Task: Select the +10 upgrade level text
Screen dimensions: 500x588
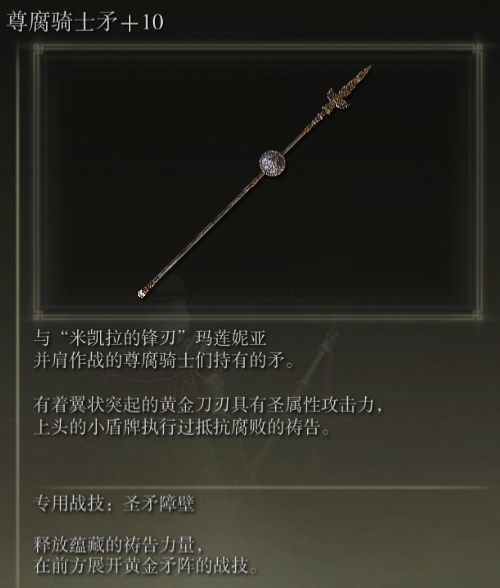Action: [142, 22]
